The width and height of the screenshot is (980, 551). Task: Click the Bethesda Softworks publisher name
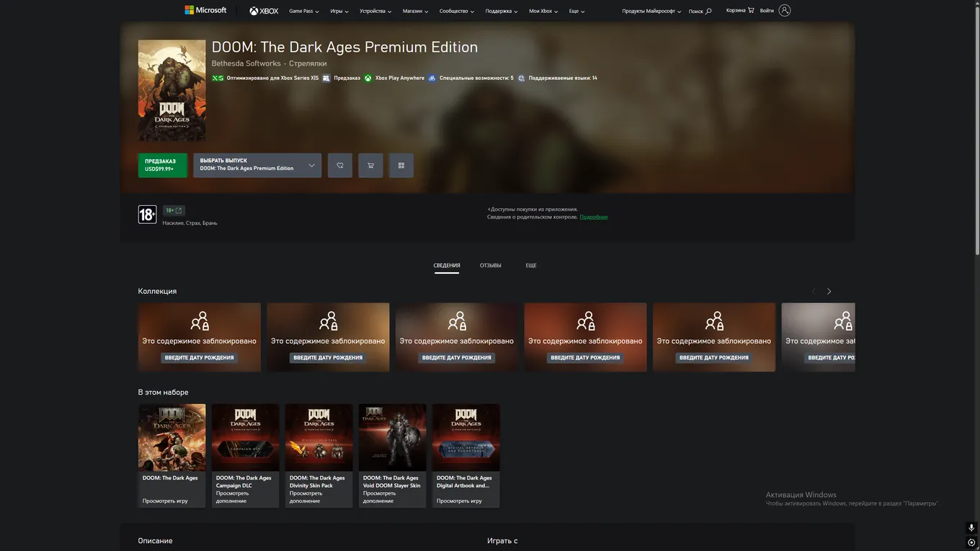pos(246,64)
